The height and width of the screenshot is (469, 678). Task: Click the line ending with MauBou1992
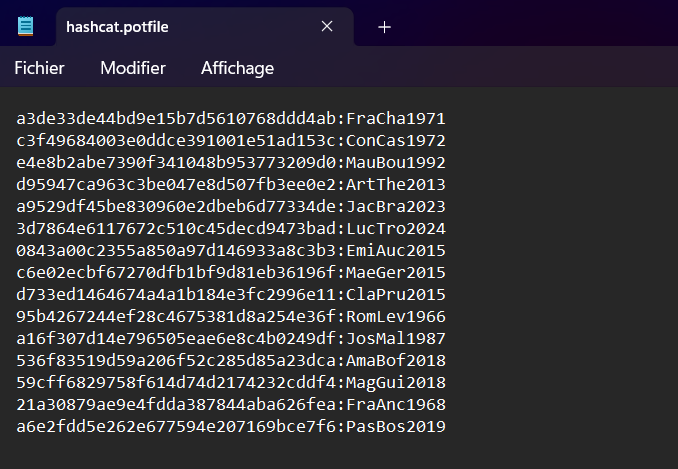(231, 163)
